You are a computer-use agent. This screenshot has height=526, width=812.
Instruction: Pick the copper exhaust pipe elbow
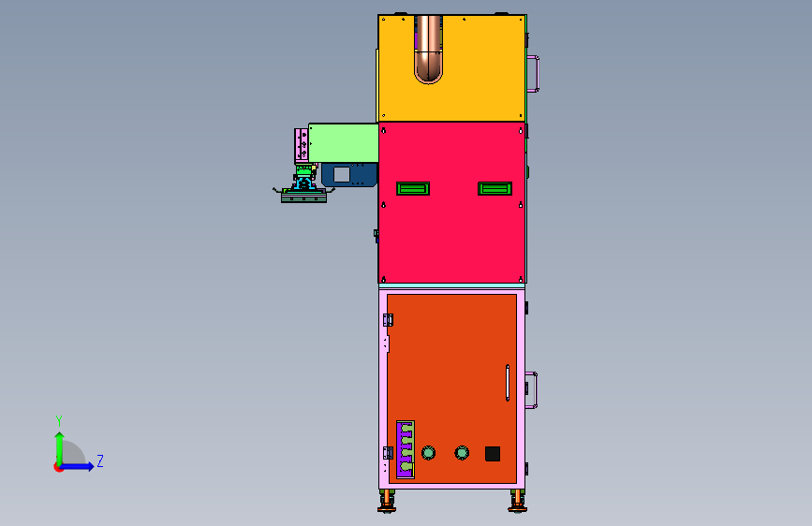(428, 50)
